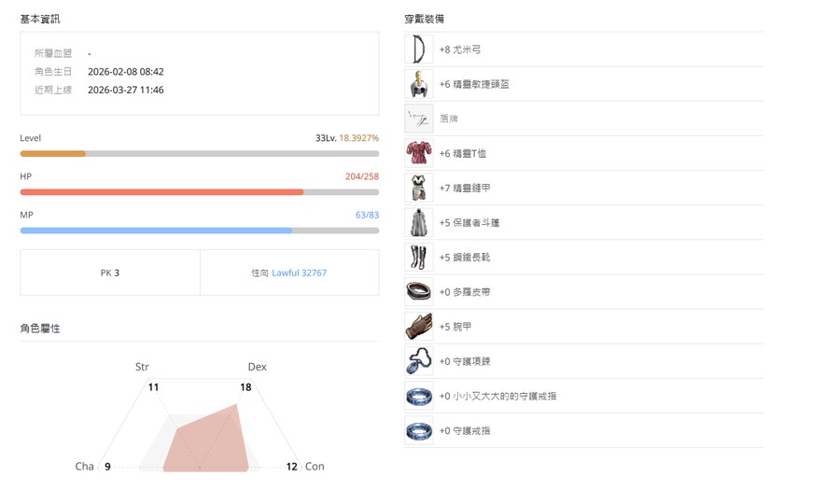This screenshot has width=826, height=504.
Task: Click the Dex stat on the radar chart
Action: coord(257,367)
